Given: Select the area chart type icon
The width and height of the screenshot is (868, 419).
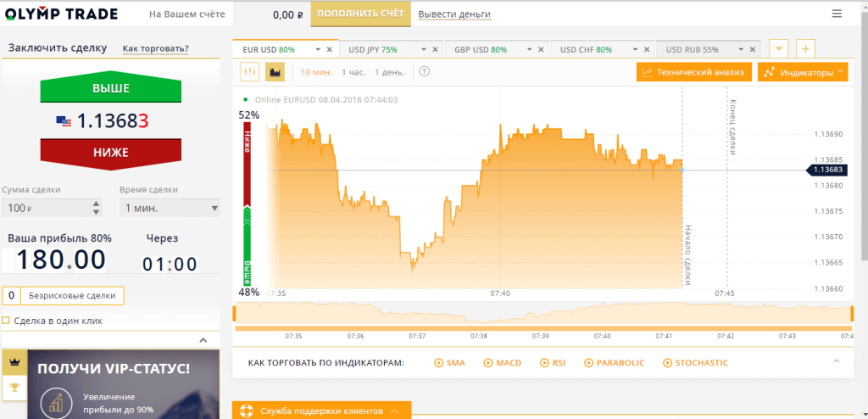Looking at the screenshot, I should (x=275, y=72).
